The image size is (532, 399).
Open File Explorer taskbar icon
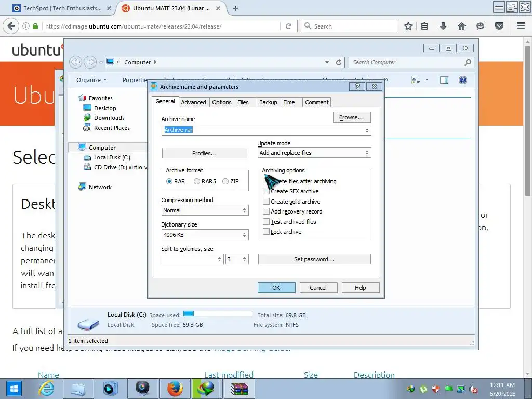click(x=78, y=389)
